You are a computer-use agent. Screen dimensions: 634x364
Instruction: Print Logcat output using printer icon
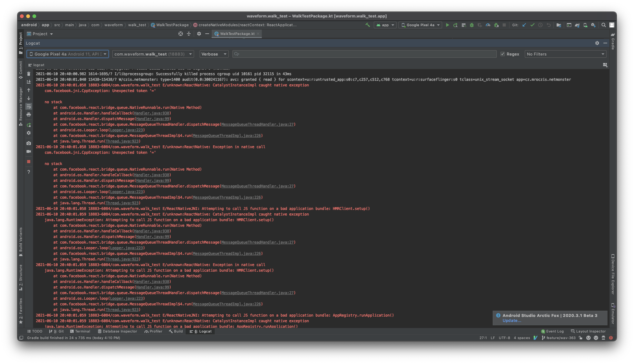click(28, 115)
